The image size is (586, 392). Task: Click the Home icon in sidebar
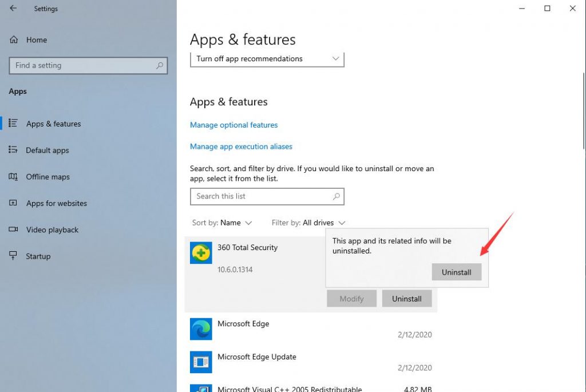point(14,40)
